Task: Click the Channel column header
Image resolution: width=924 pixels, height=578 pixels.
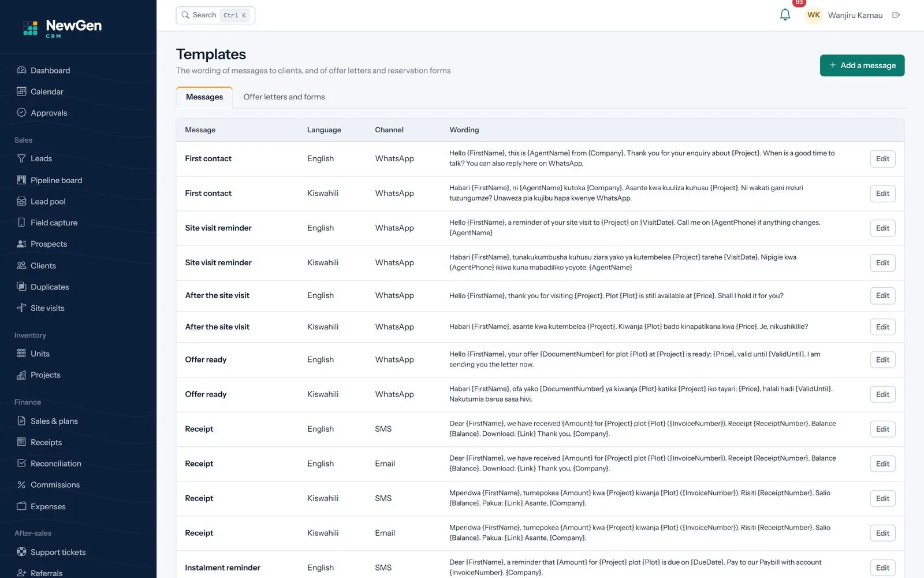Action: pyautogui.click(x=389, y=130)
